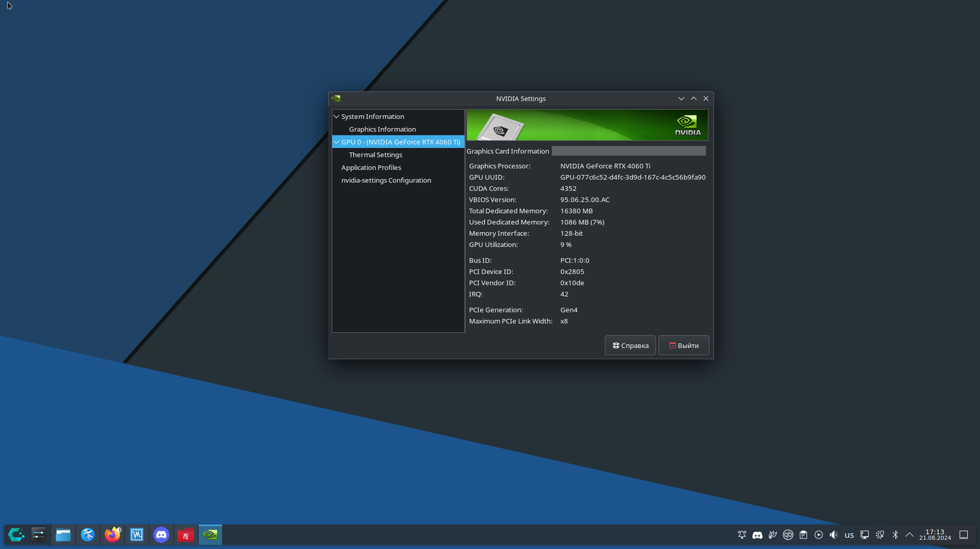Viewport: 980px width, 549px height.
Task: Launch FileZilla from the taskbar
Action: tap(186, 535)
